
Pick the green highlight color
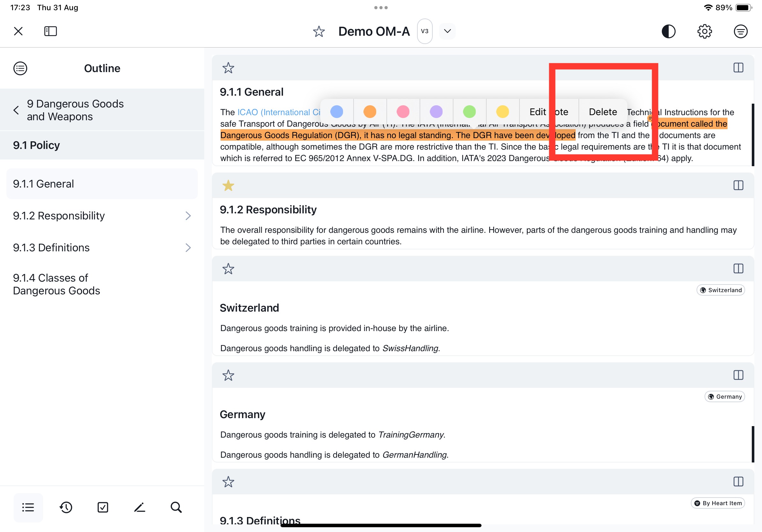[469, 112]
